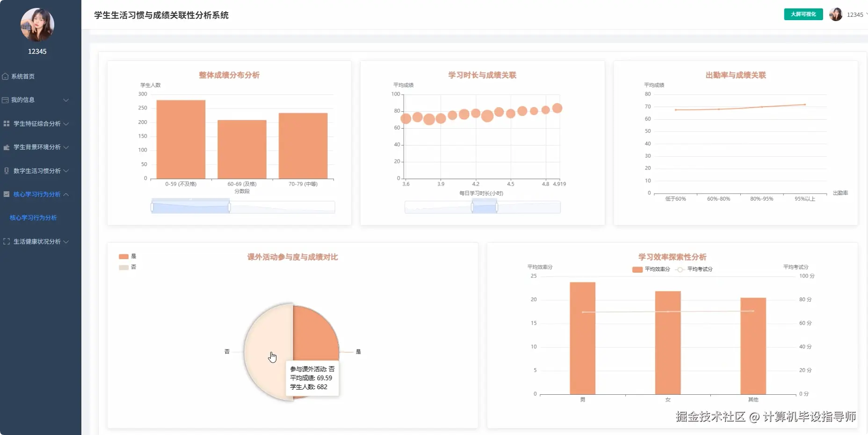The image size is (868, 435).
Task: Click the 60%-80% attendance axis label
Action: [719, 199]
